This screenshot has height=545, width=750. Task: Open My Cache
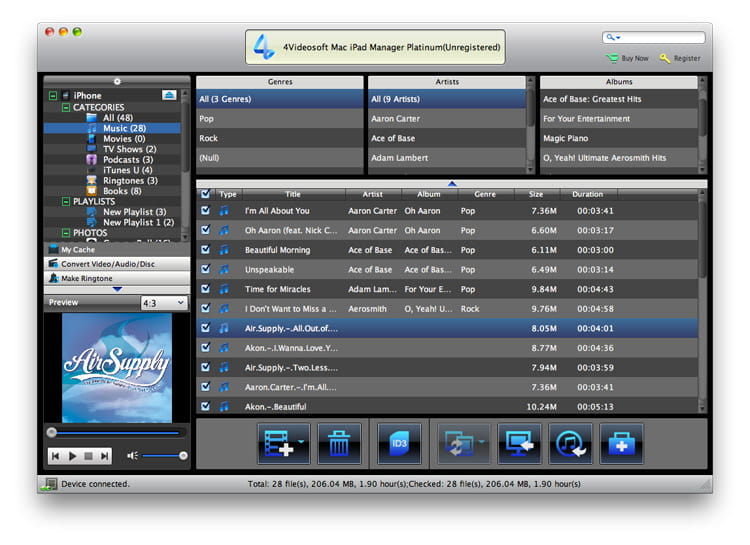tap(117, 250)
